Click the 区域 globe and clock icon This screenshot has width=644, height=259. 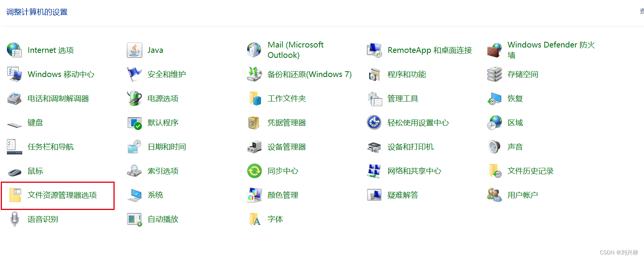coord(495,123)
